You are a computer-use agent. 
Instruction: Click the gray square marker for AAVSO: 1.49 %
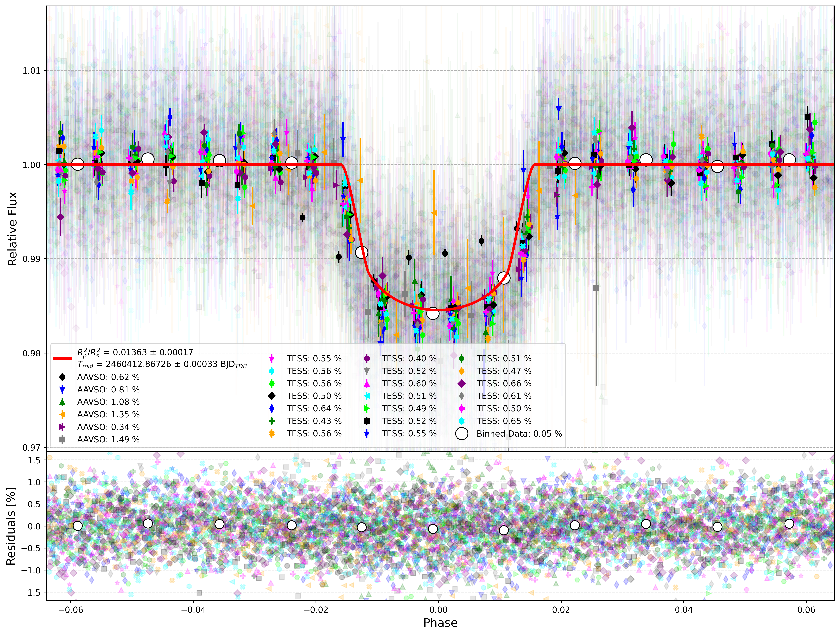point(62,440)
